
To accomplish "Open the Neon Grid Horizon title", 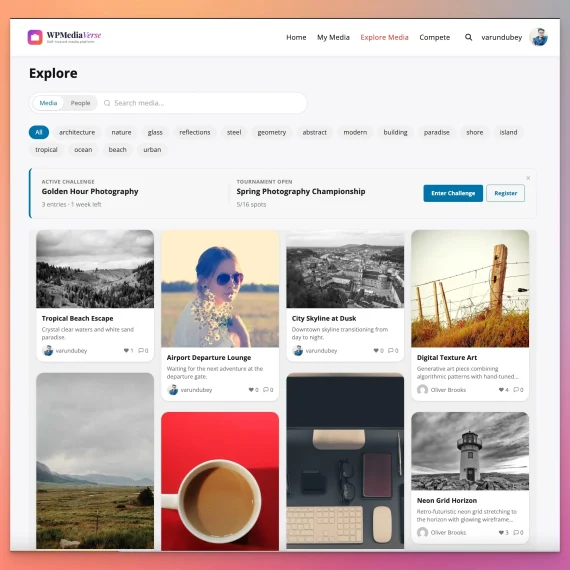I will [447, 501].
